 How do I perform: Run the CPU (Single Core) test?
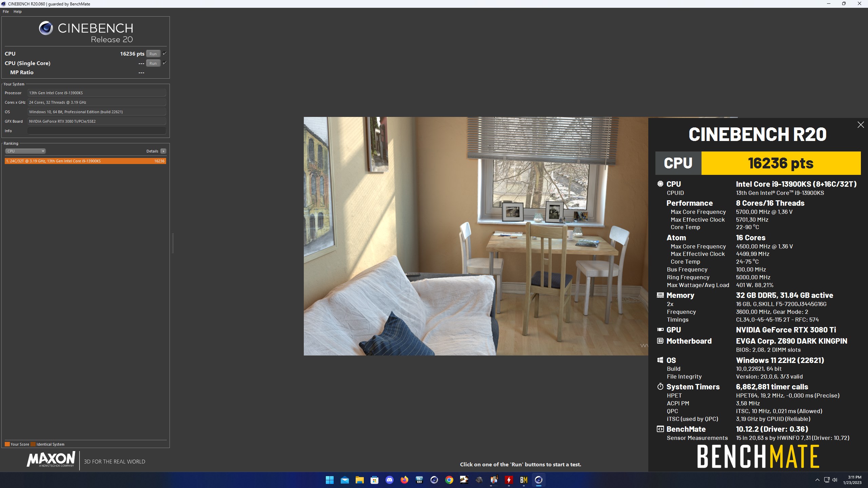(x=153, y=63)
